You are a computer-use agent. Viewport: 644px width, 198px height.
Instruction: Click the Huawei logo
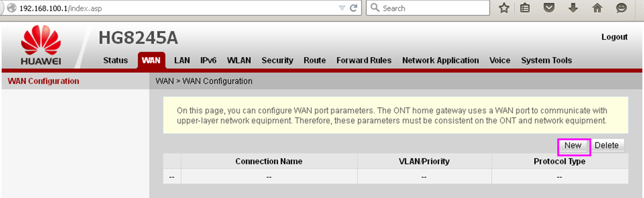[41, 45]
